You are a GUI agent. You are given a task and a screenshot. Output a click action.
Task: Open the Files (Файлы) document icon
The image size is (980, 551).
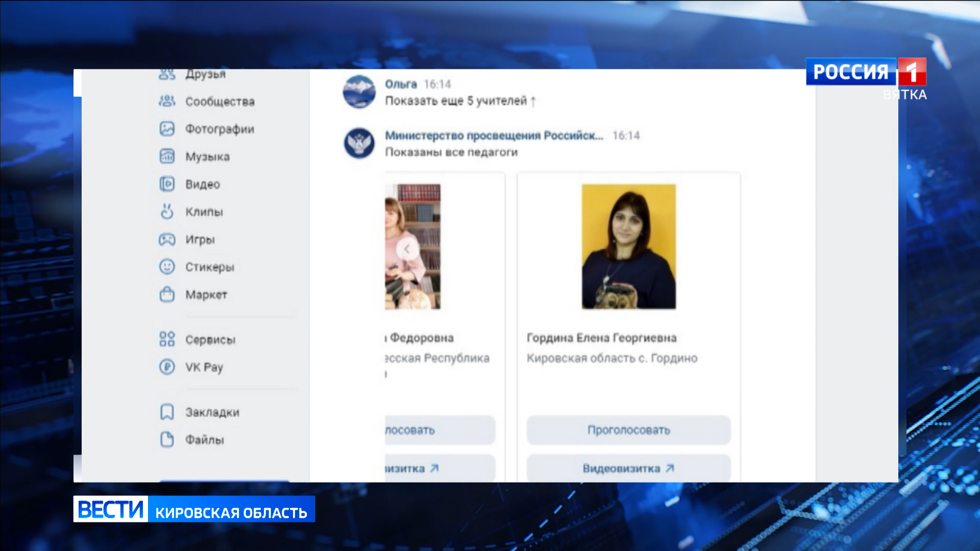click(x=167, y=439)
